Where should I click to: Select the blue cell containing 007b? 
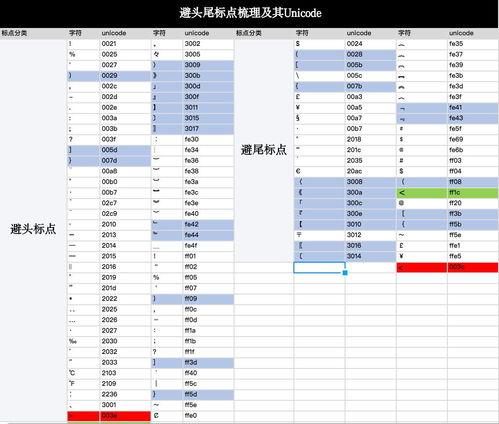point(370,86)
